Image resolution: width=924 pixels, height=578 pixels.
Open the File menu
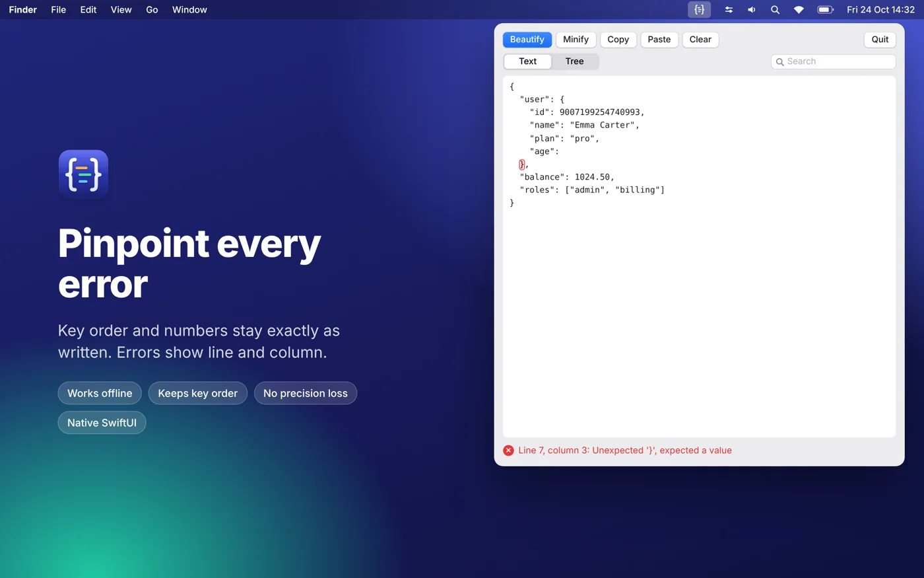pos(59,10)
